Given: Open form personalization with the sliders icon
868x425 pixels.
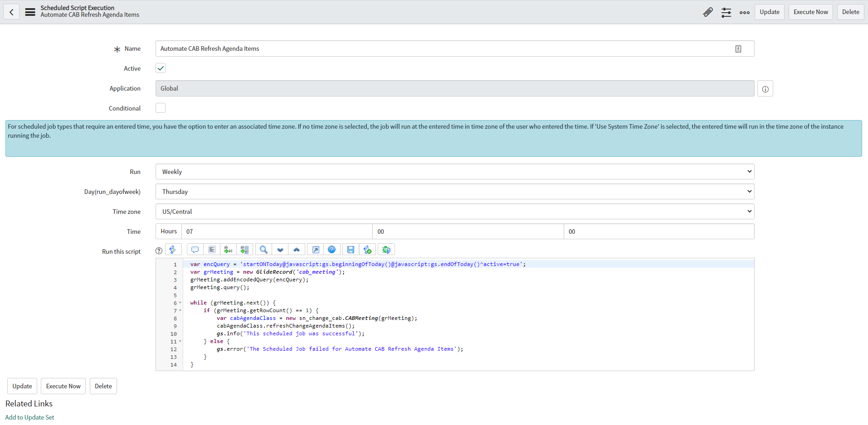Looking at the screenshot, I should tap(726, 13).
